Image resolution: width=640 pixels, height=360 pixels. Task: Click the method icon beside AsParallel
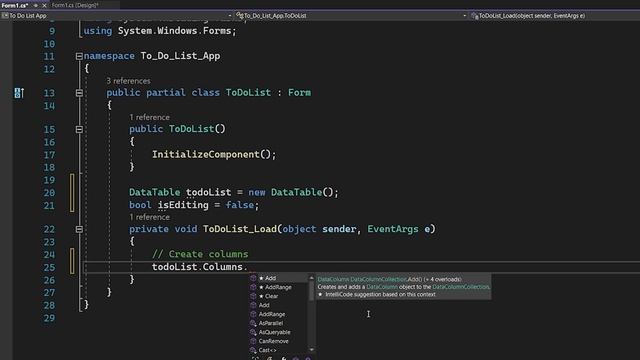(253, 323)
